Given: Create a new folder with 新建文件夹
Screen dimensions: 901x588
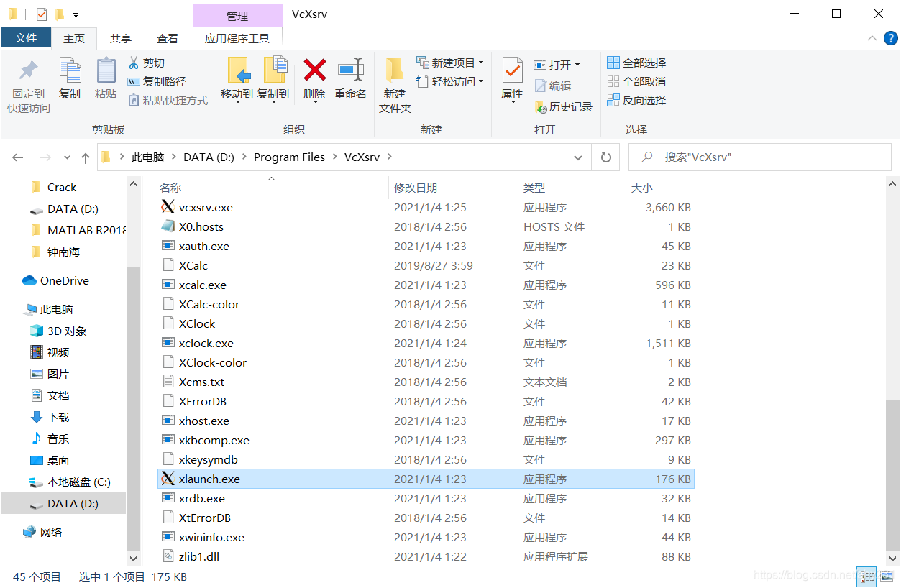Looking at the screenshot, I should pos(394,86).
